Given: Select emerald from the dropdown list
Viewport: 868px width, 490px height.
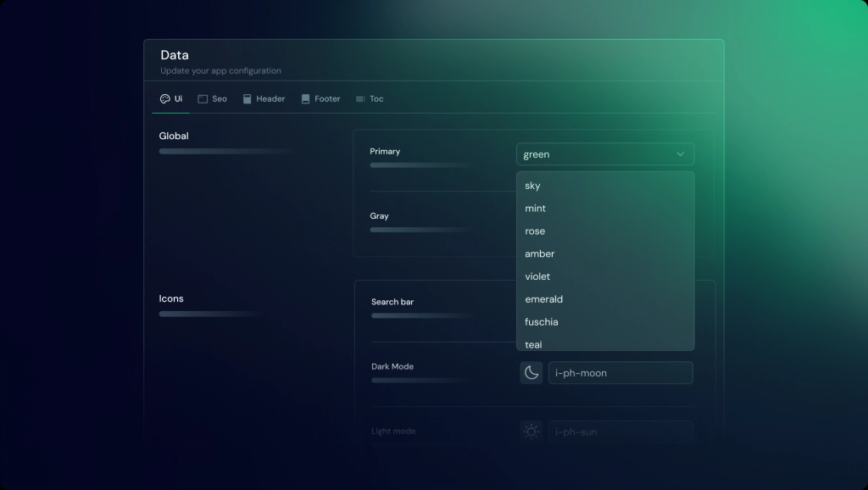Looking at the screenshot, I should [x=543, y=299].
